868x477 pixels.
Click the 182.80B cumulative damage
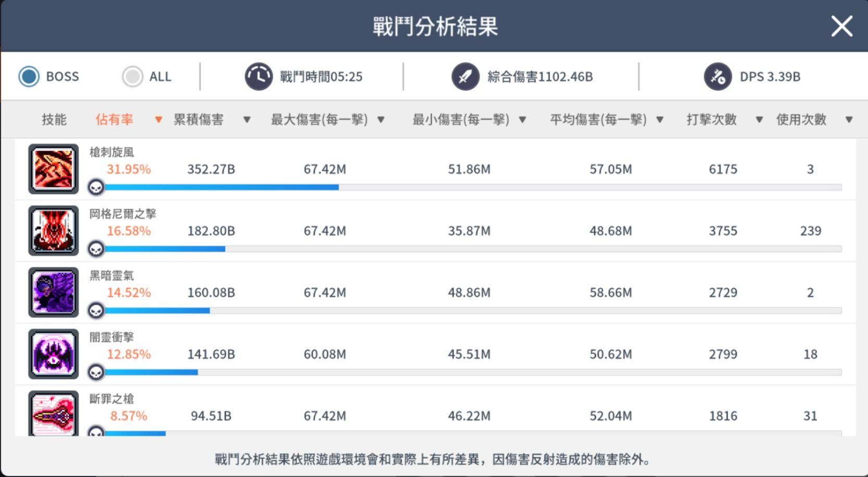[211, 230]
